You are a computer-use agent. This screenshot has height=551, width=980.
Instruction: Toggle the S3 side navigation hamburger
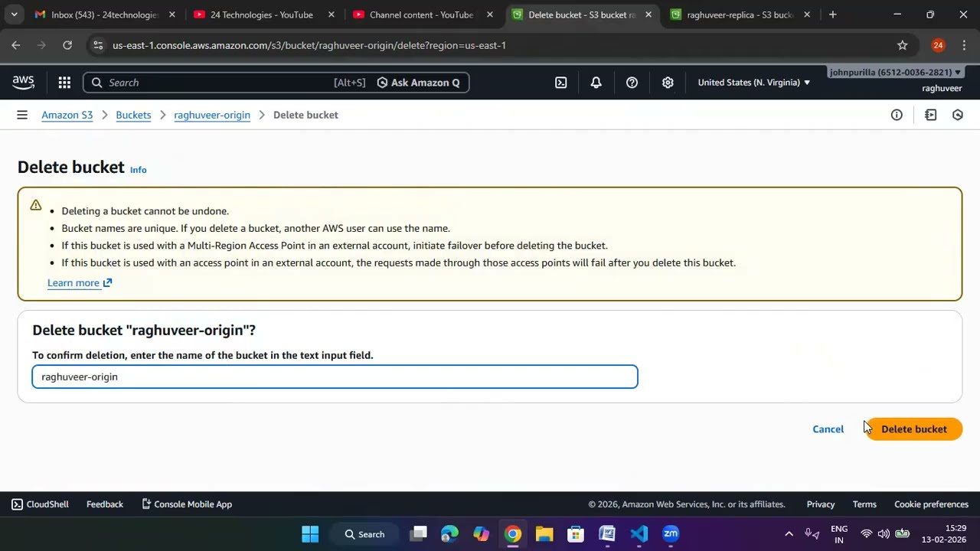(22, 115)
